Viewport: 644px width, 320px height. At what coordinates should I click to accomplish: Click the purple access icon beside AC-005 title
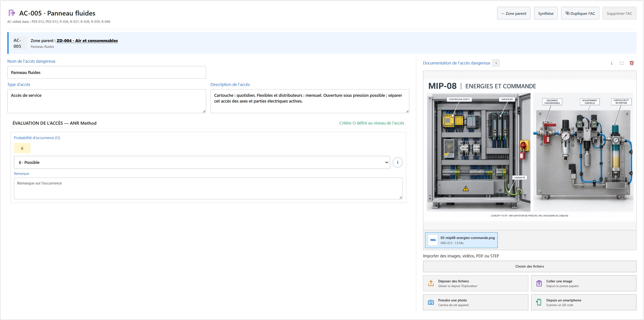(12, 13)
